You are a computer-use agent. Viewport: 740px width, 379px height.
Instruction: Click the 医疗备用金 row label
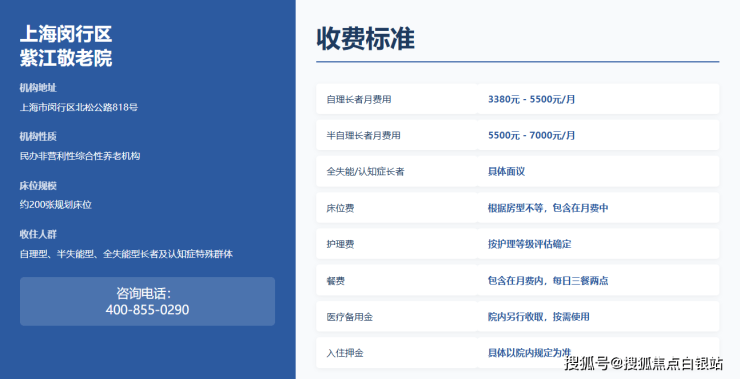(x=350, y=317)
